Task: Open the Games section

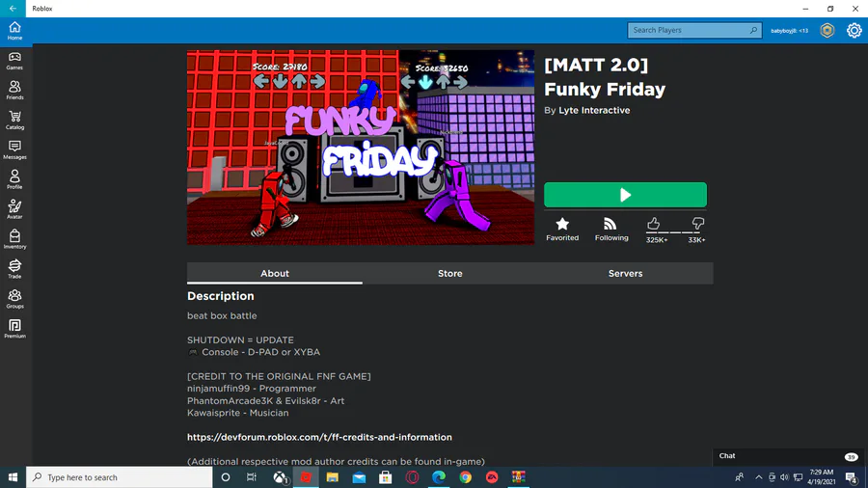Action: 14,61
